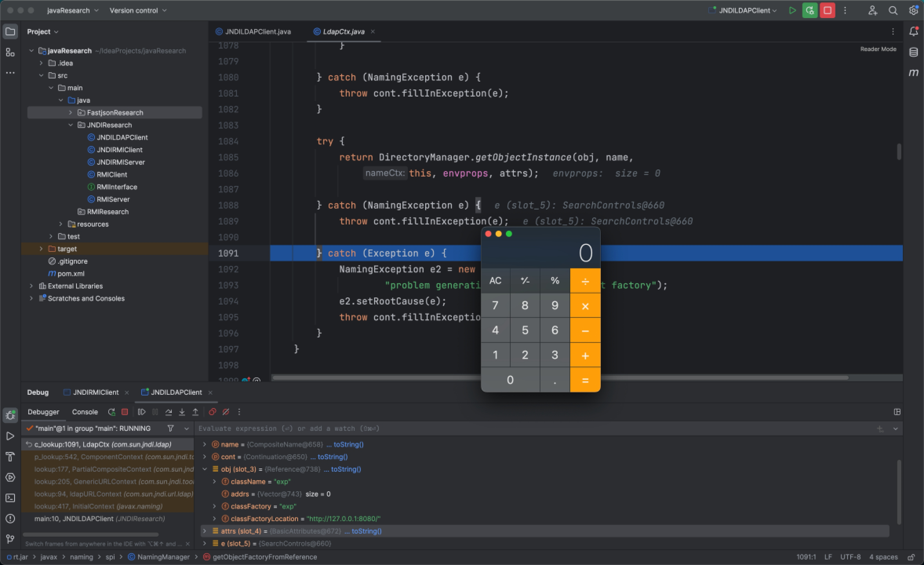
Task: Open the Debug tool window bug icon
Action: click(10, 416)
